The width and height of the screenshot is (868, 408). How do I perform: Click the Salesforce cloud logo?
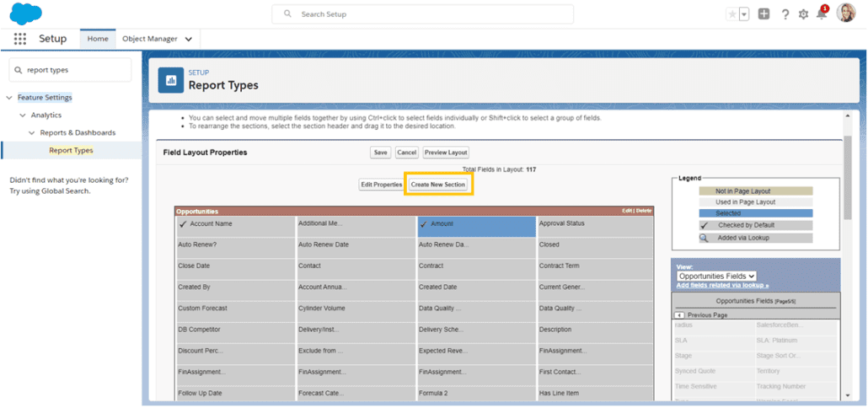point(25,13)
